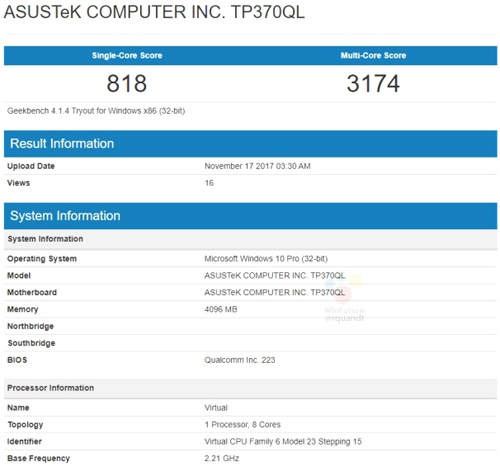The image size is (500, 466).
Task: Click the Model label
Action: 19,276
